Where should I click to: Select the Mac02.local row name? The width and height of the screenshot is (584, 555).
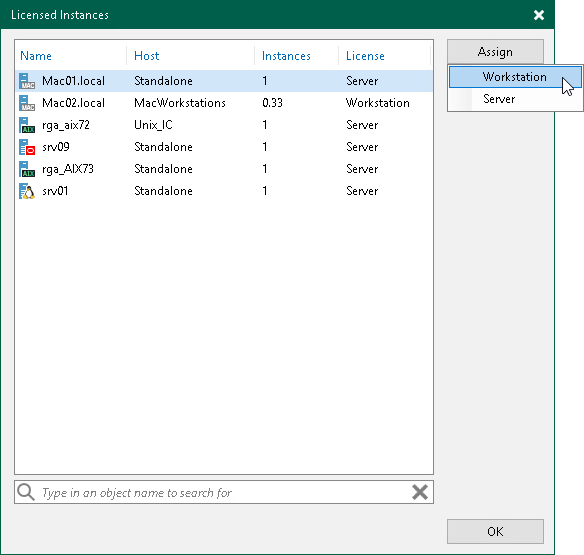pyautogui.click(x=73, y=103)
